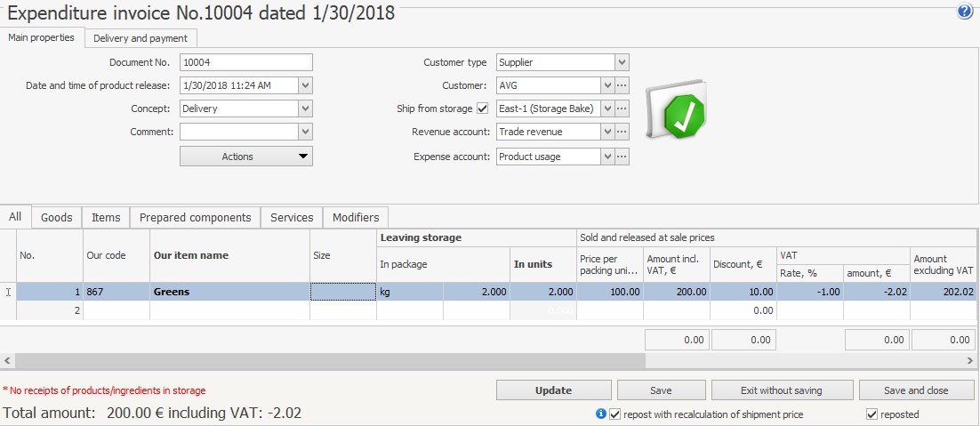980x426 pixels.
Task: Click the blue info icon near repost option
Action: click(601, 414)
